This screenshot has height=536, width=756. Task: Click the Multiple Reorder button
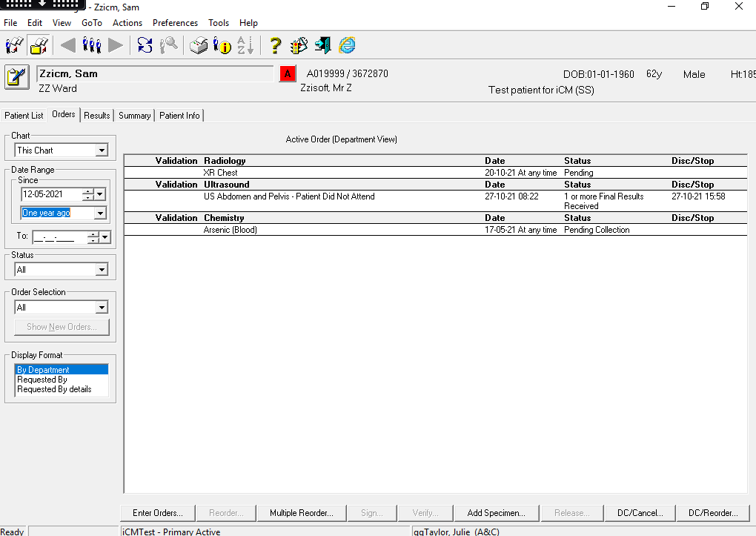tap(302, 513)
